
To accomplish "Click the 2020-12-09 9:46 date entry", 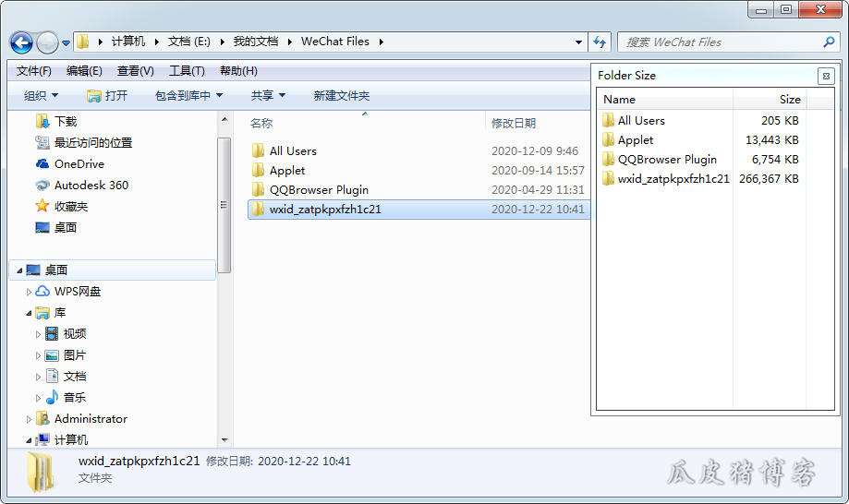I will pyautogui.click(x=534, y=150).
